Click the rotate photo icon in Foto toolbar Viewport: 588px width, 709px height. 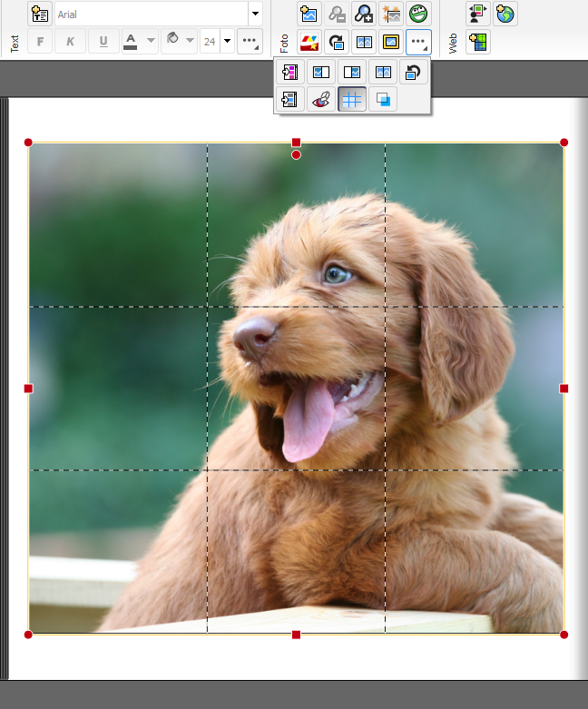(337, 42)
